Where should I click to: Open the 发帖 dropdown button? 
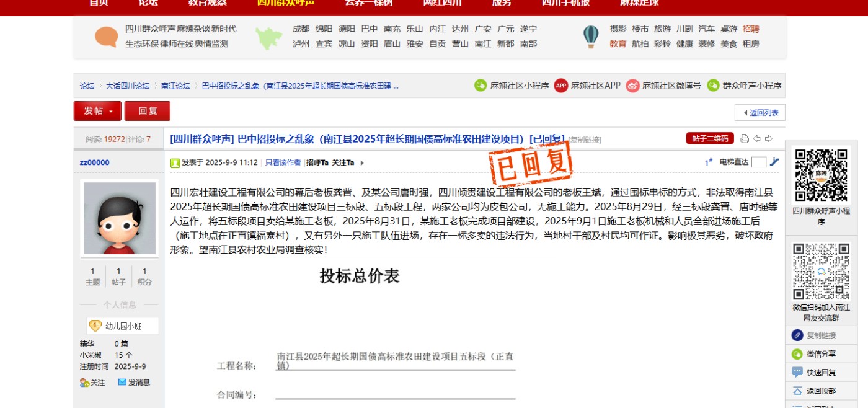[97, 111]
